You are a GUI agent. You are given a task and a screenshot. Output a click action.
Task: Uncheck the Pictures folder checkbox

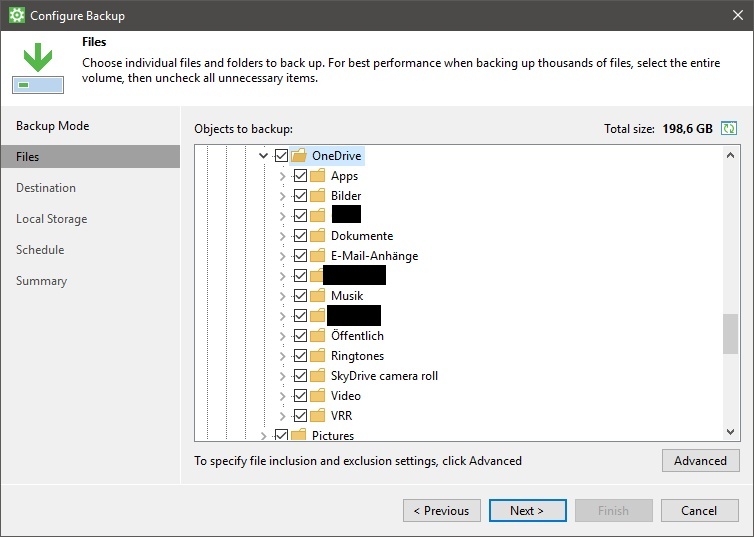[x=281, y=435]
